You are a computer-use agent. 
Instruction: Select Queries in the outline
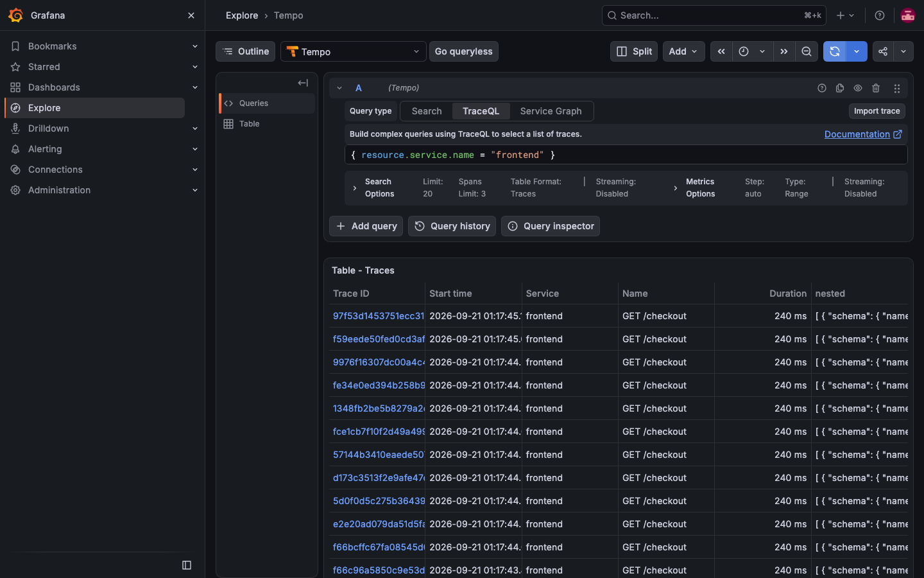(x=267, y=103)
